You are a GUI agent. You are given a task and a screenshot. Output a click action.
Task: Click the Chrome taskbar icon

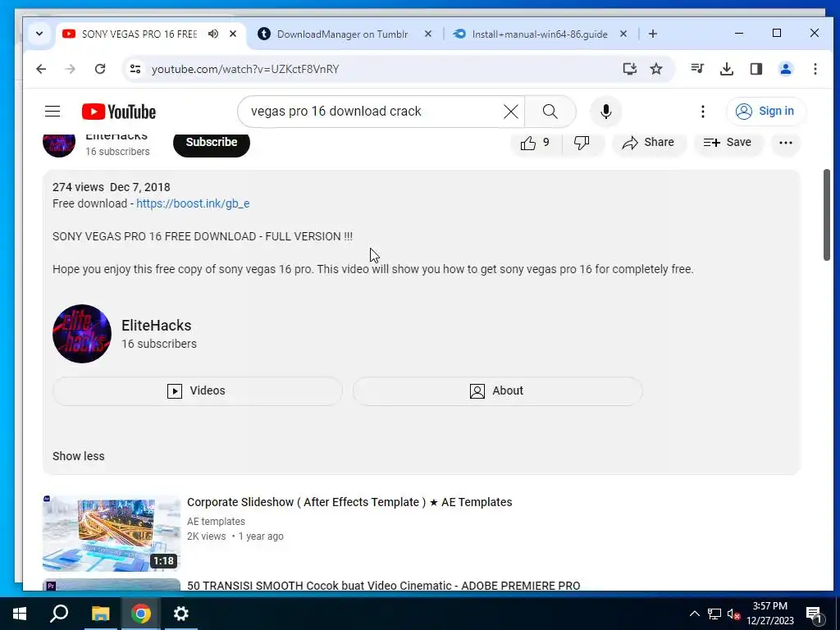click(x=141, y=614)
